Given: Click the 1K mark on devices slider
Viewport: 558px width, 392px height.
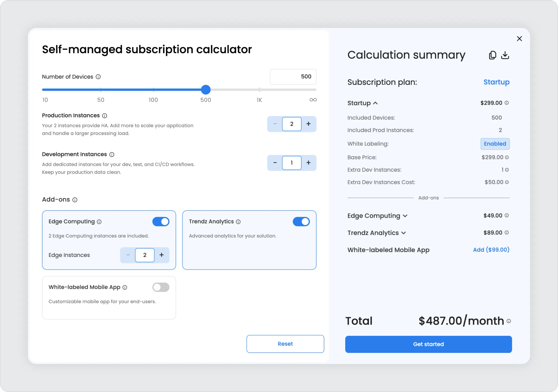Looking at the screenshot, I should 259,90.
